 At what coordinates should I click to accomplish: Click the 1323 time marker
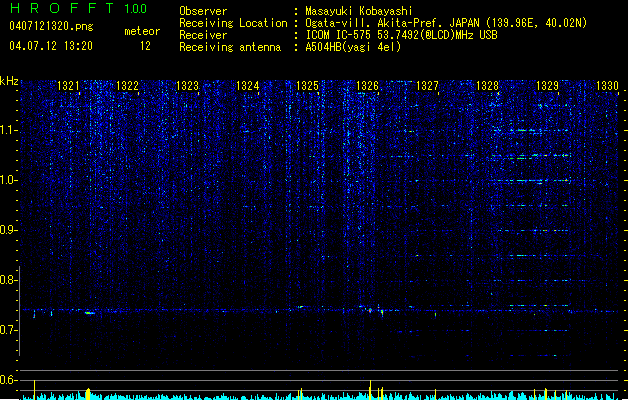click(x=187, y=86)
